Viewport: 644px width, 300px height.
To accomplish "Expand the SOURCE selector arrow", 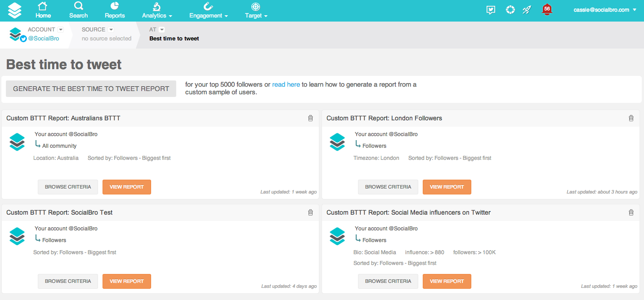I will coord(111,30).
